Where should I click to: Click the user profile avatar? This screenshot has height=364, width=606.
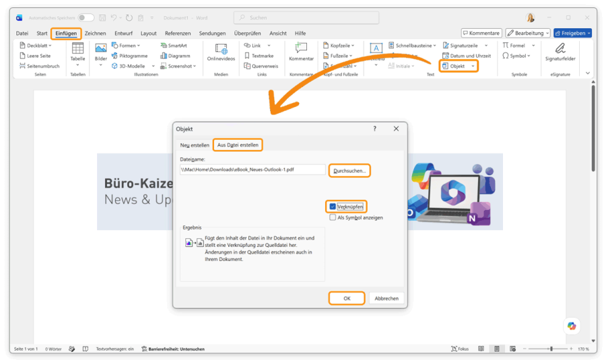click(531, 17)
